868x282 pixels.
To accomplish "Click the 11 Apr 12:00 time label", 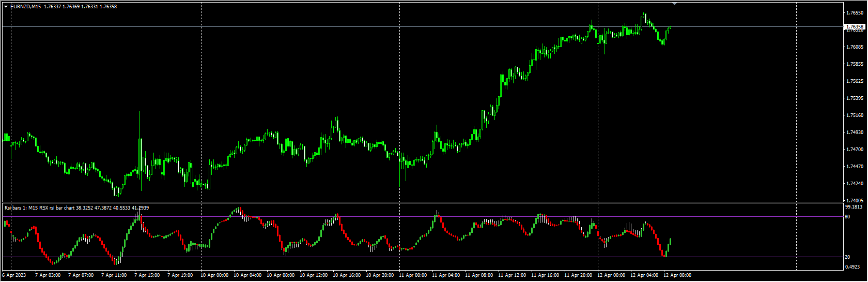I will [512, 275].
